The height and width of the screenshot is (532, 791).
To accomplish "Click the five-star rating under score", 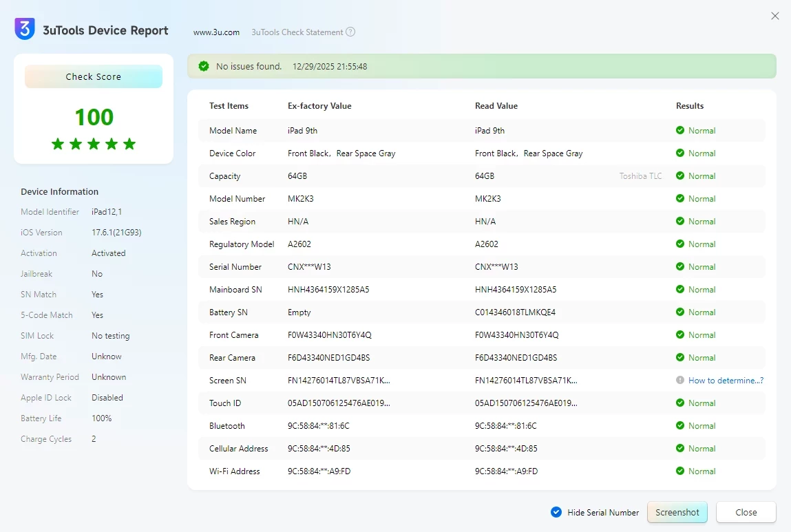I will (x=94, y=144).
